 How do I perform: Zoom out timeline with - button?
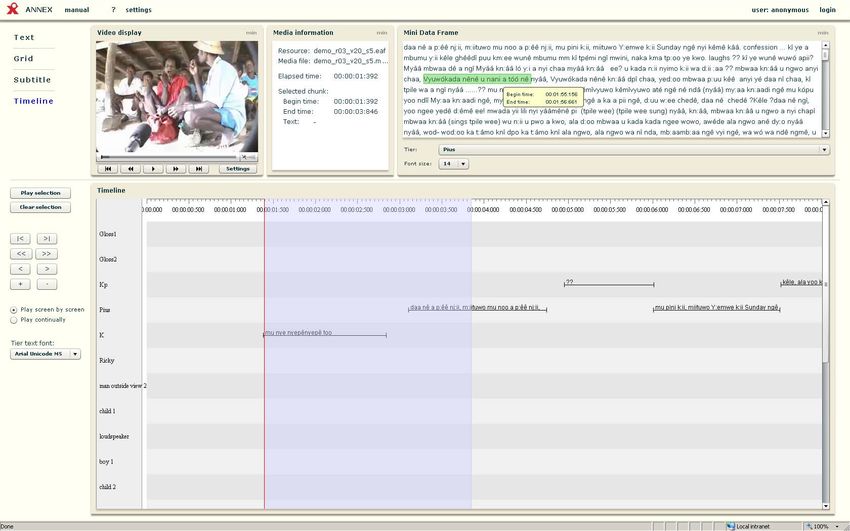point(47,284)
